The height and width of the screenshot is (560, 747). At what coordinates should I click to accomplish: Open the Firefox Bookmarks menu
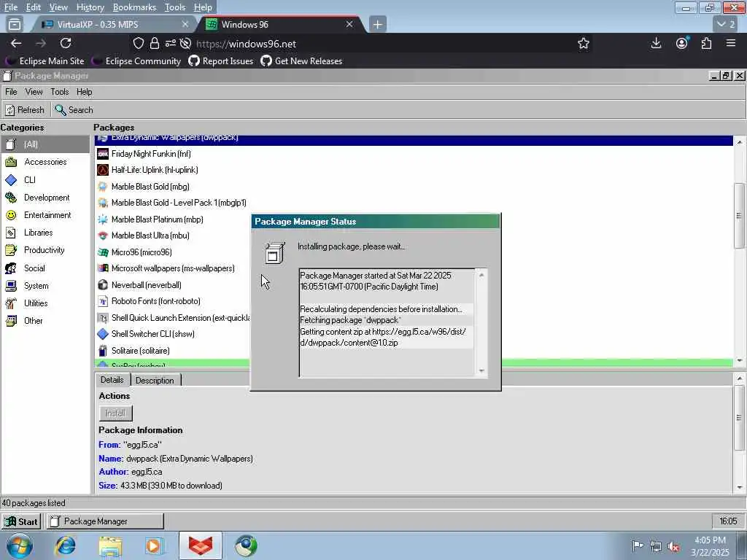134,7
